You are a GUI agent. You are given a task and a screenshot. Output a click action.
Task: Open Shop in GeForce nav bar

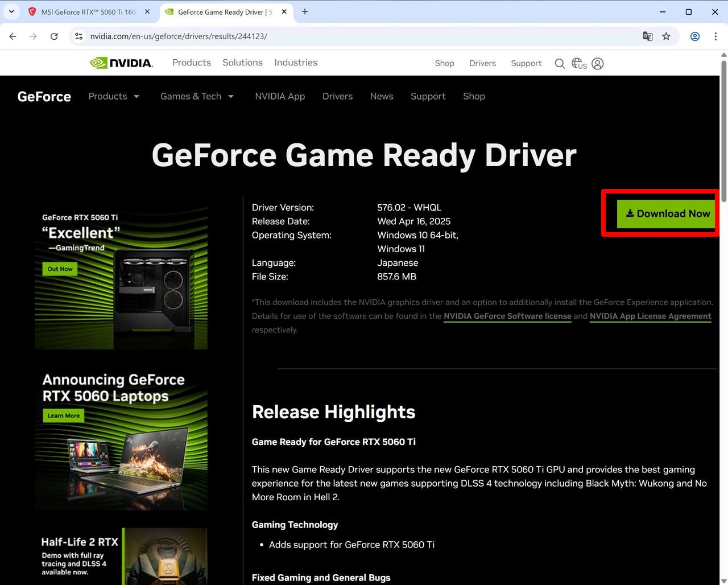tap(474, 96)
